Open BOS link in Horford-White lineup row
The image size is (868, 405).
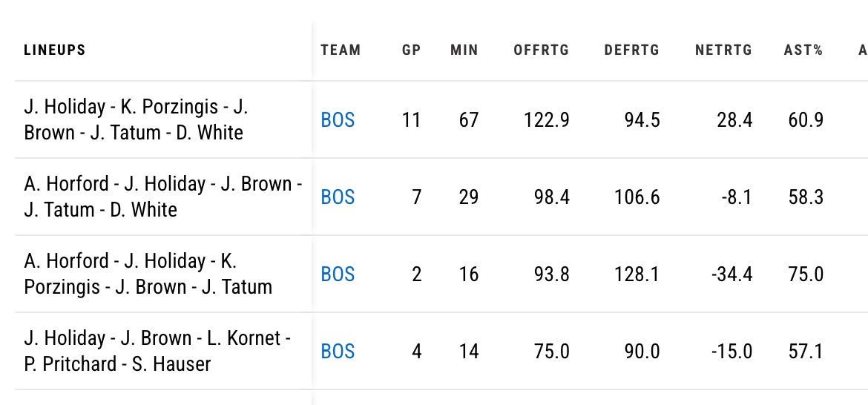point(338,197)
